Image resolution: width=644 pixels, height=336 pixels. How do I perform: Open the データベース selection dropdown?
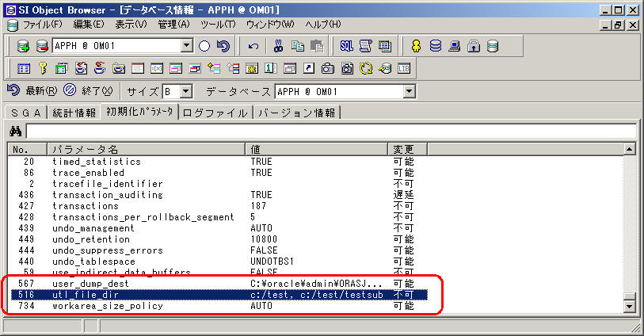click(409, 92)
